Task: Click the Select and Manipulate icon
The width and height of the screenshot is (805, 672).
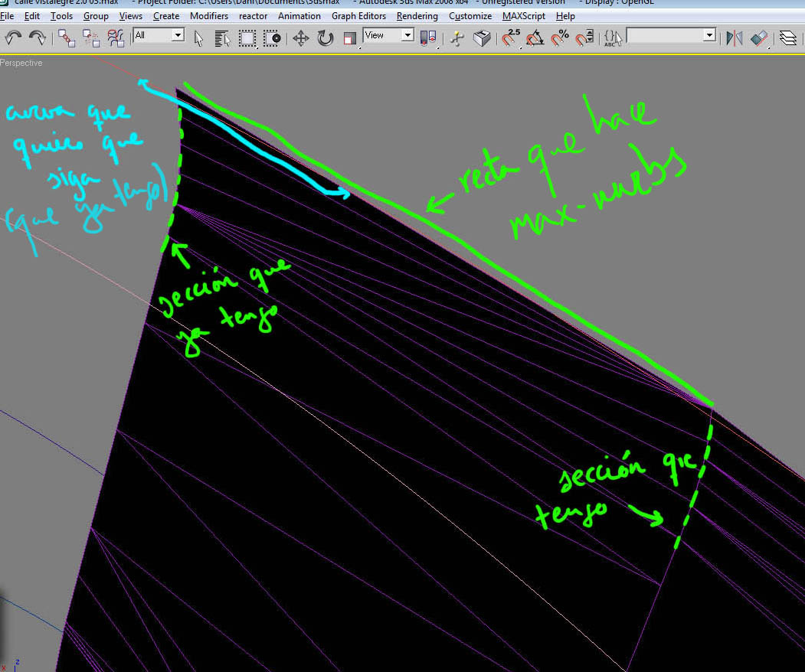Action: (x=456, y=38)
